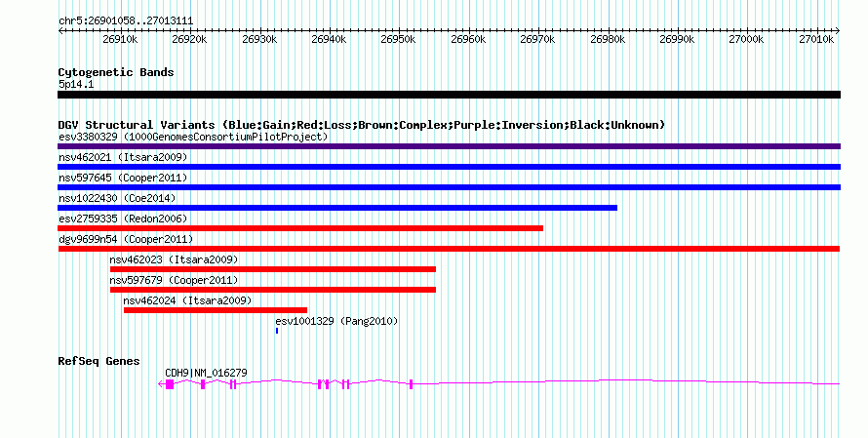Click the DGV Structural Variants track title
The height and width of the screenshot is (438, 868).
coord(362,125)
